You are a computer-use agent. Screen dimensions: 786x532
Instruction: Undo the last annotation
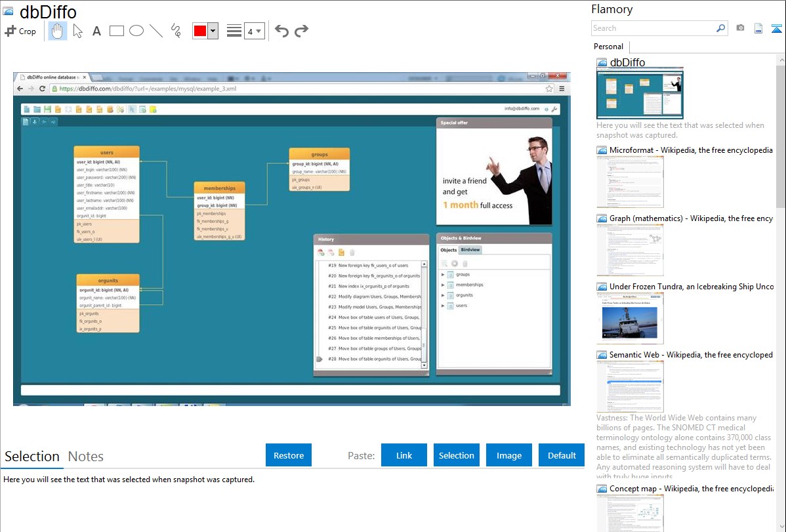(x=281, y=31)
